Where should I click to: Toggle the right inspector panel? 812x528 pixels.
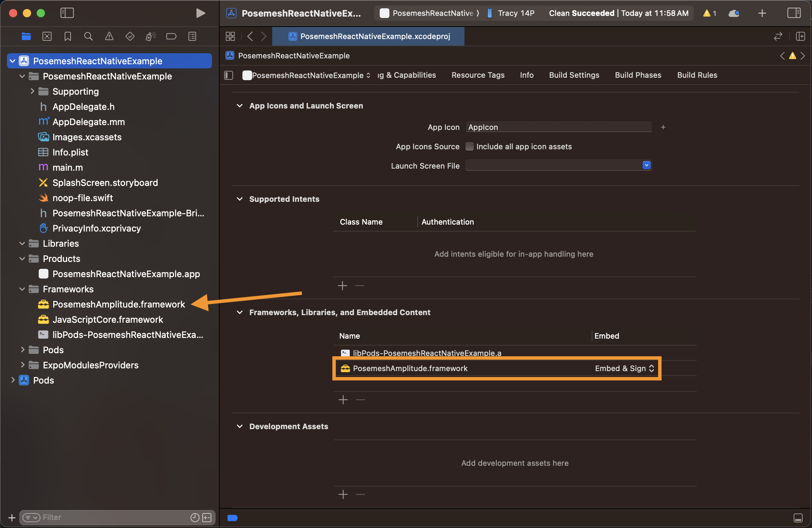click(794, 13)
